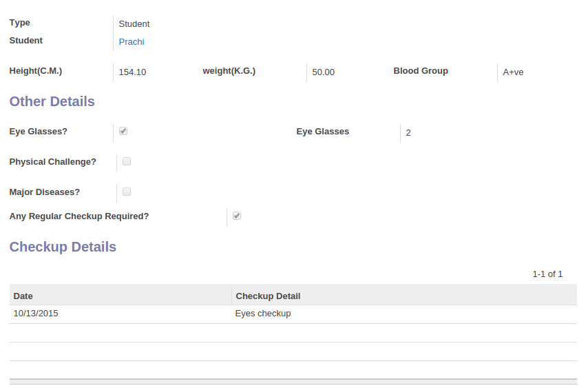
Task: Click the weight(K.G.) field label
Action: 229,70
